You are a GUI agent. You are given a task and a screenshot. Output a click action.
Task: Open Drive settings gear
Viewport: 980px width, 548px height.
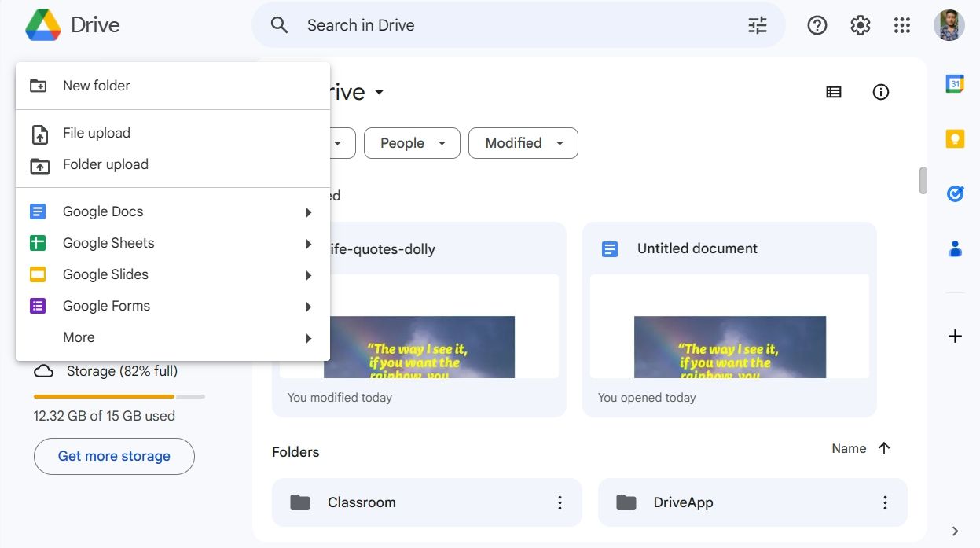point(860,24)
